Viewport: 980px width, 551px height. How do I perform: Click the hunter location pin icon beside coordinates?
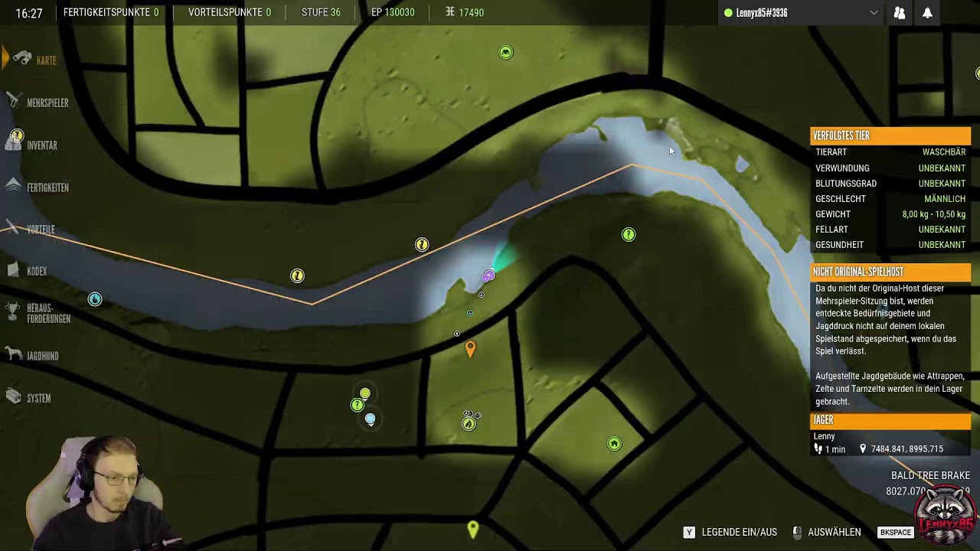[x=863, y=449]
